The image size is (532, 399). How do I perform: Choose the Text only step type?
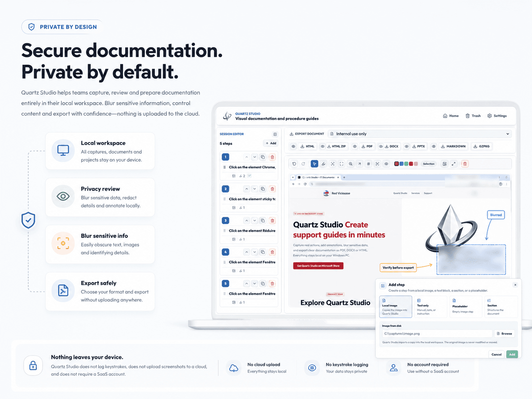431,307
